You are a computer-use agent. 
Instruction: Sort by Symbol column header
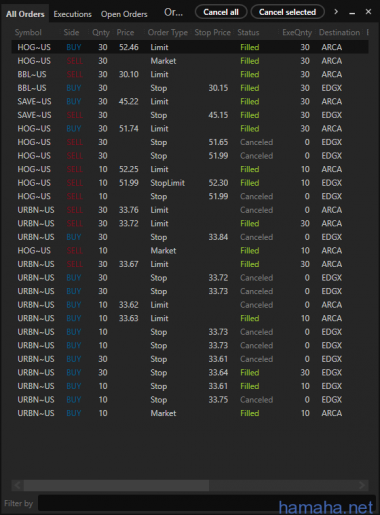(28, 33)
